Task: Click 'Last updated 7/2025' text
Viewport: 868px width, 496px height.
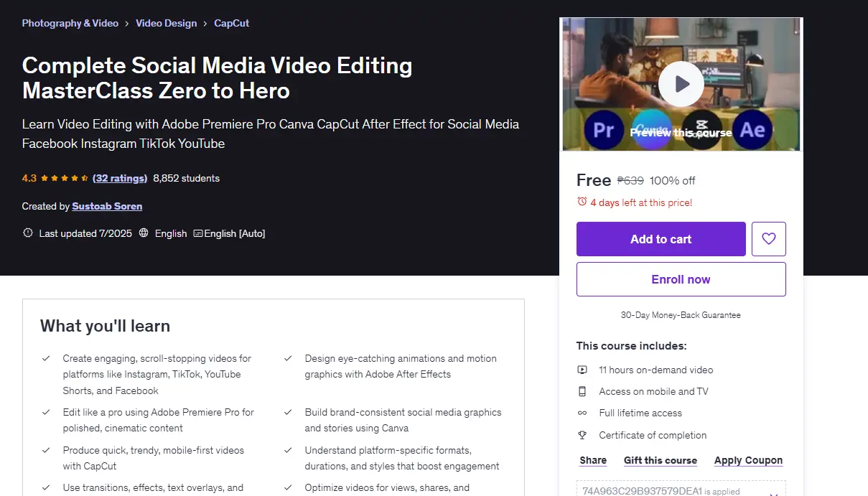Action: pos(85,233)
